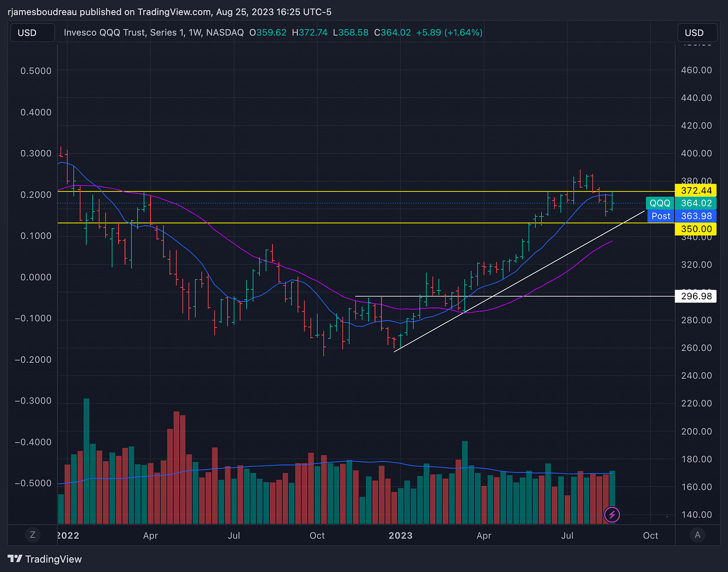
Task: Click the A auto-scale button at bottom right
Action: tap(697, 535)
